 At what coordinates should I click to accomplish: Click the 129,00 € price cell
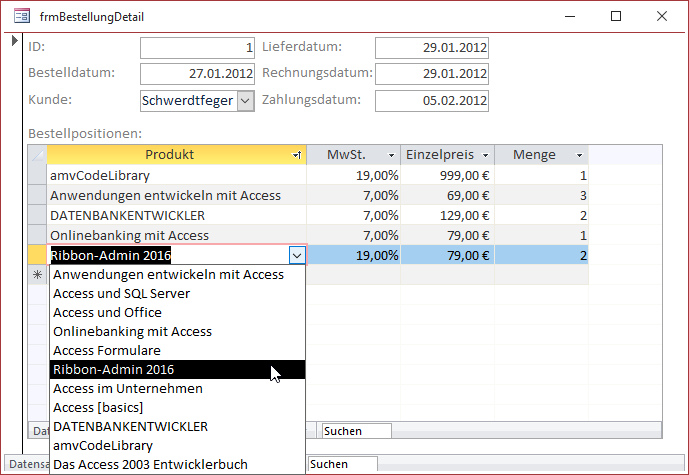click(448, 215)
